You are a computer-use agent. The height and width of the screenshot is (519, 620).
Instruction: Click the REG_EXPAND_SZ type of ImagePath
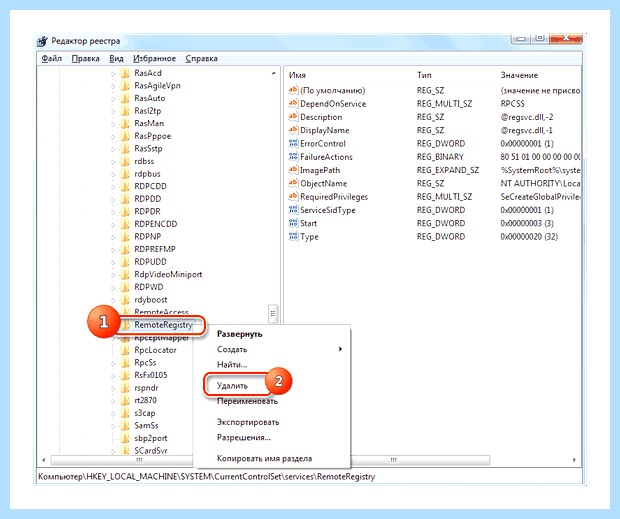click(x=448, y=170)
